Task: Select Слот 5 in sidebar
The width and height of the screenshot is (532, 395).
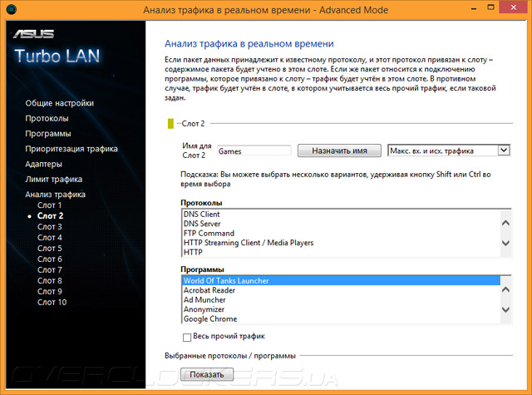Action: 50,249
